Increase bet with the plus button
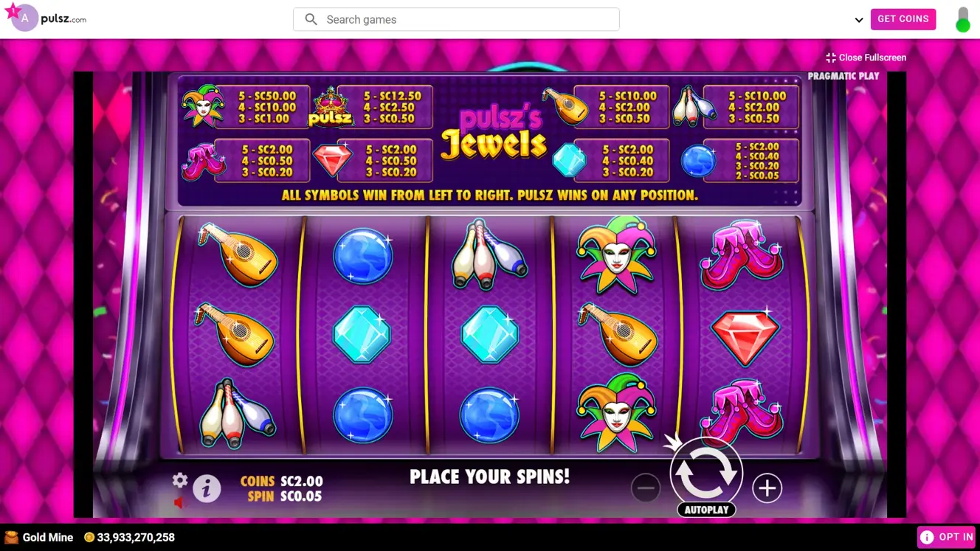 click(x=767, y=488)
